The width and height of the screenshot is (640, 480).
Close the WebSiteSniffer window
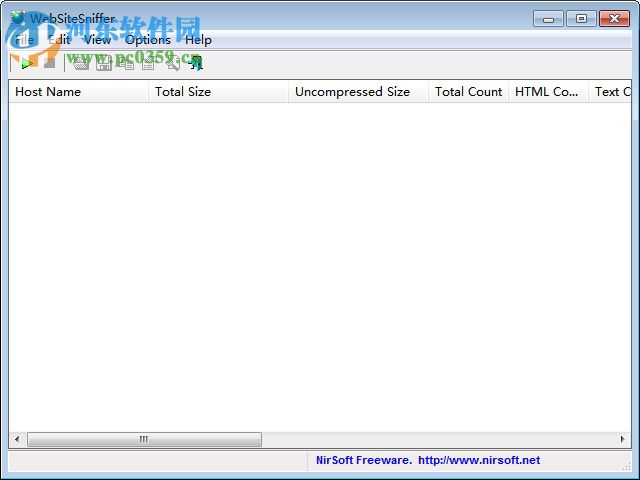pyautogui.click(x=614, y=19)
